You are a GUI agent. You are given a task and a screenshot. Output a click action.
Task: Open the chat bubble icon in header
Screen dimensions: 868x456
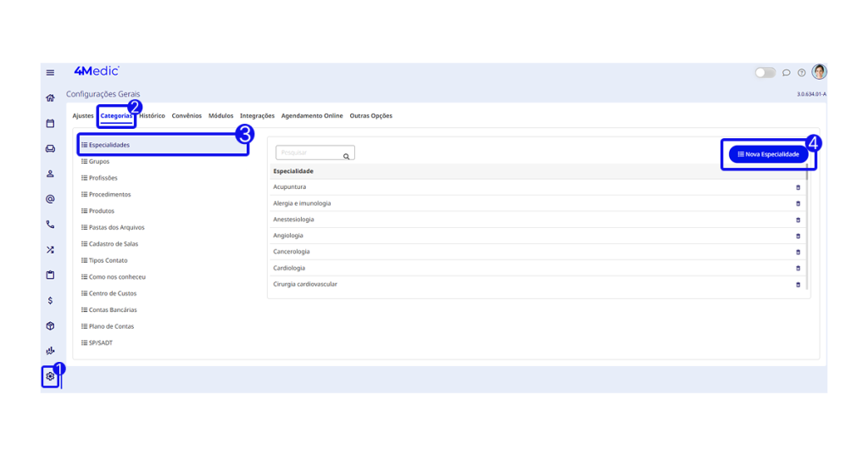787,73
